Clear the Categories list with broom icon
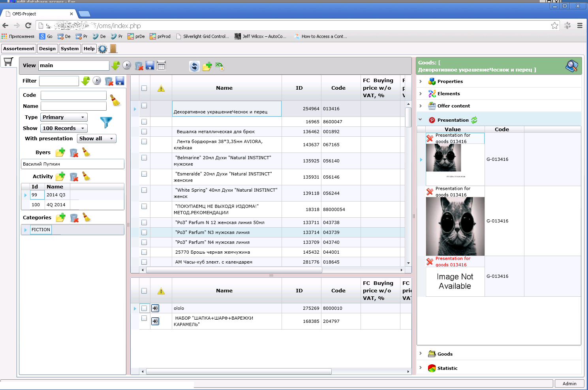Image resolution: width=588 pixels, height=390 pixels. tap(86, 217)
